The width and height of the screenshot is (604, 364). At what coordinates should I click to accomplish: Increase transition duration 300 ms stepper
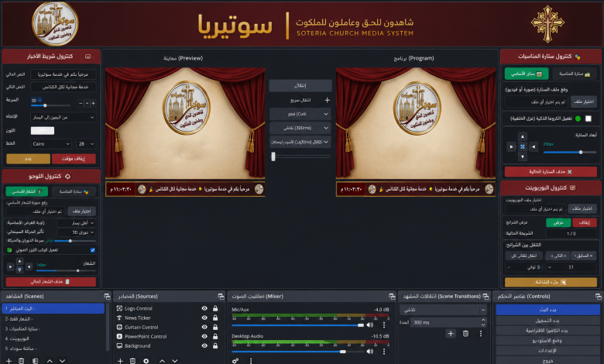tap(483, 320)
